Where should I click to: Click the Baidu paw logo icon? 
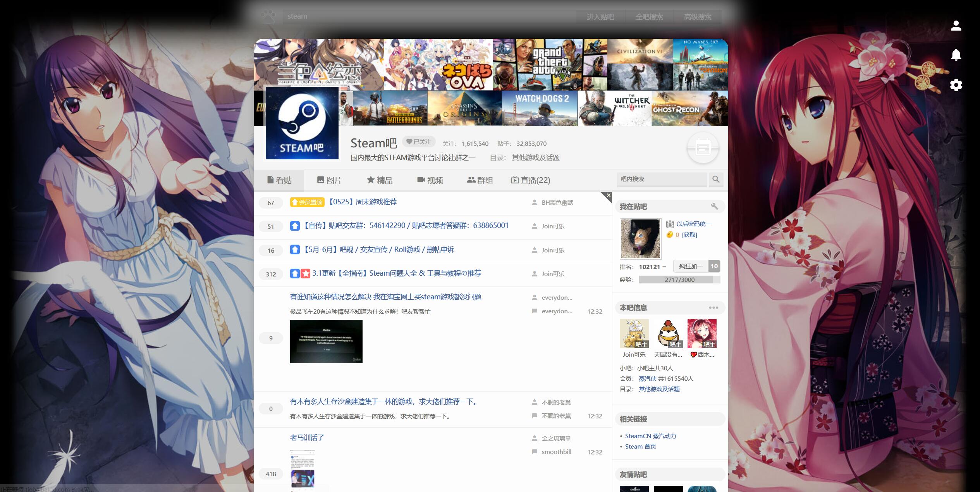click(x=268, y=17)
